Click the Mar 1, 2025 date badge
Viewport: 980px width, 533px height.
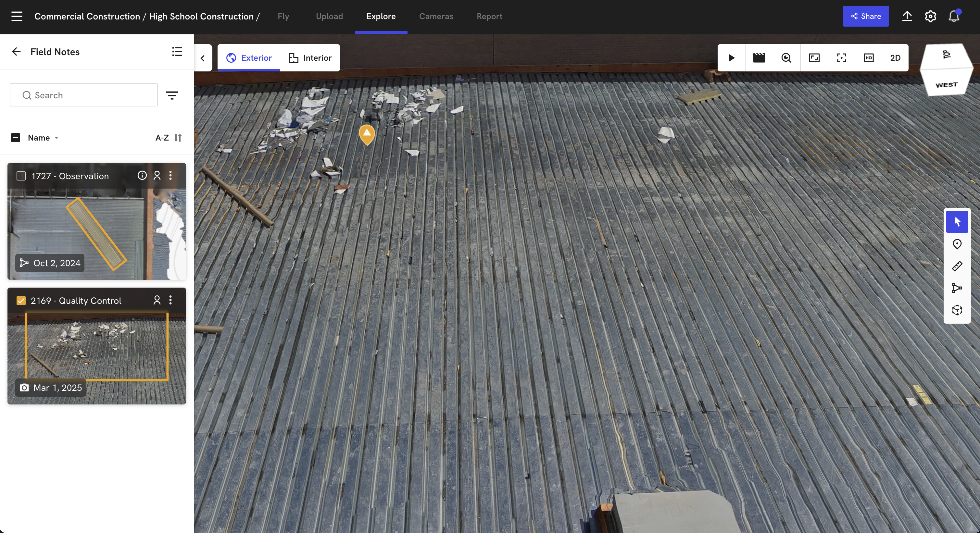click(51, 387)
